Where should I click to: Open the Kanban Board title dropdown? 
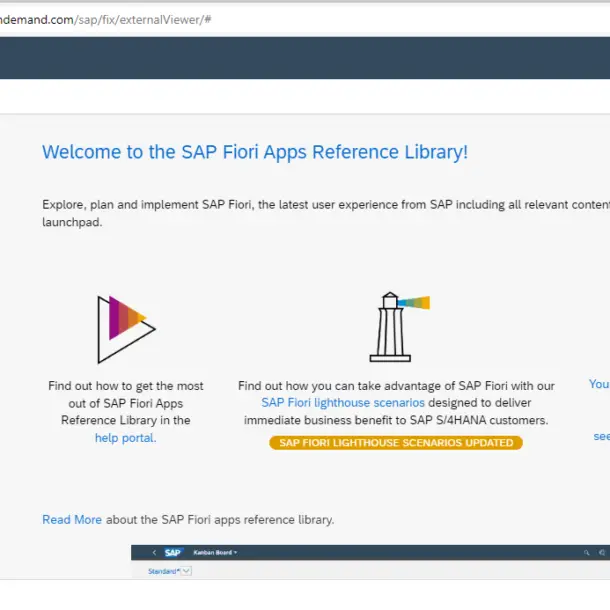coord(215,552)
